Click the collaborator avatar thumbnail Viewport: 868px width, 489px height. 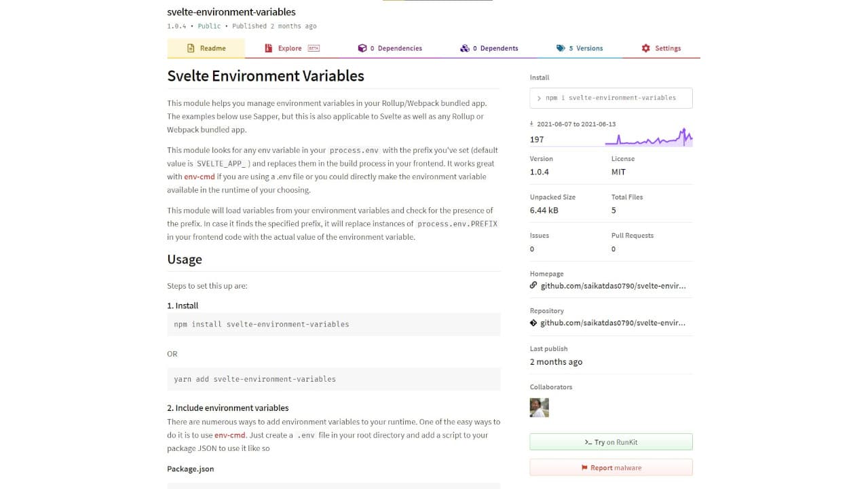click(539, 407)
